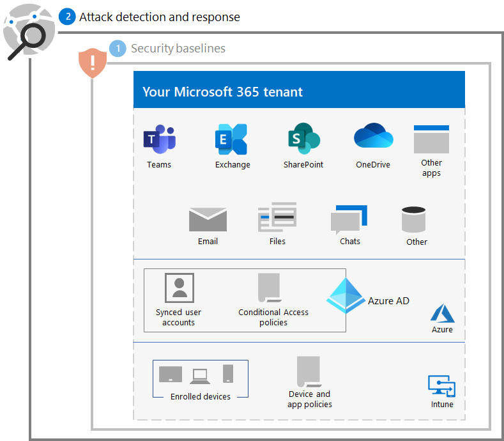Click the Other database cylinder icon
The image size is (504, 441).
(414, 219)
